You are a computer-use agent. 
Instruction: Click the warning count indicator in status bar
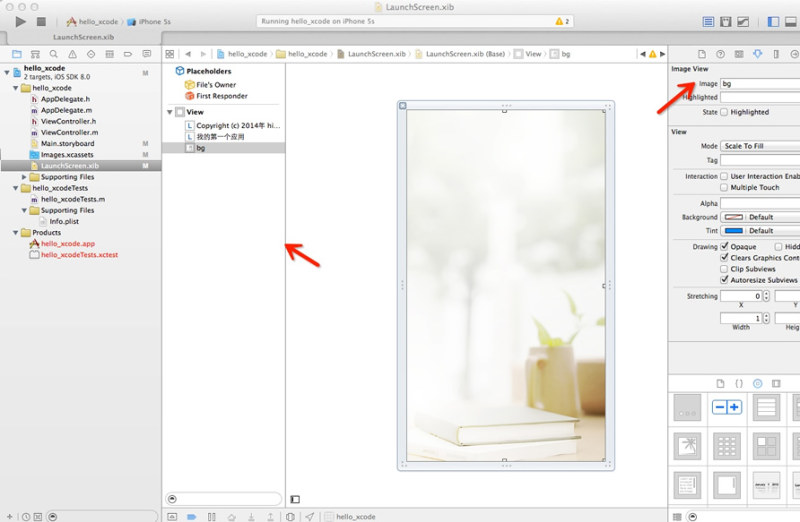click(x=562, y=21)
